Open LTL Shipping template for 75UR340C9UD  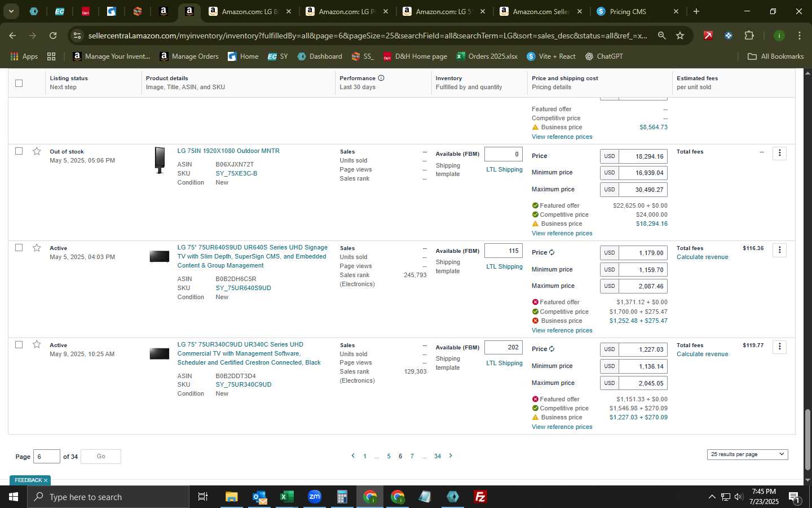click(x=504, y=363)
